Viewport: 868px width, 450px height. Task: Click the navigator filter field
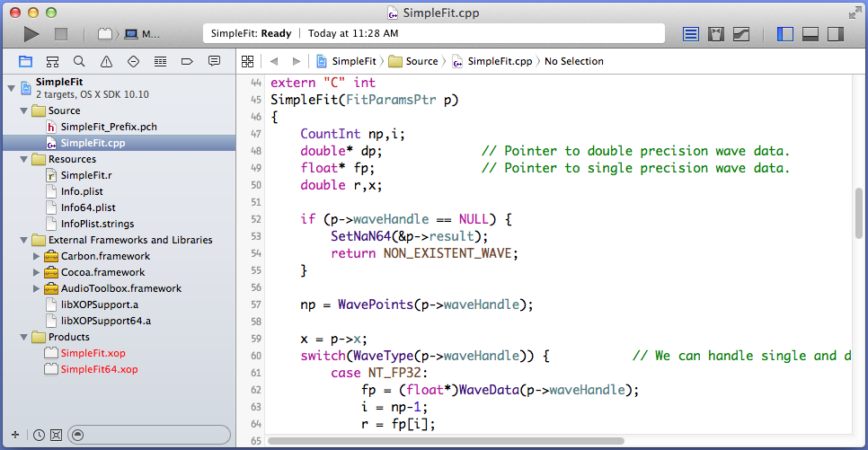tap(149, 435)
